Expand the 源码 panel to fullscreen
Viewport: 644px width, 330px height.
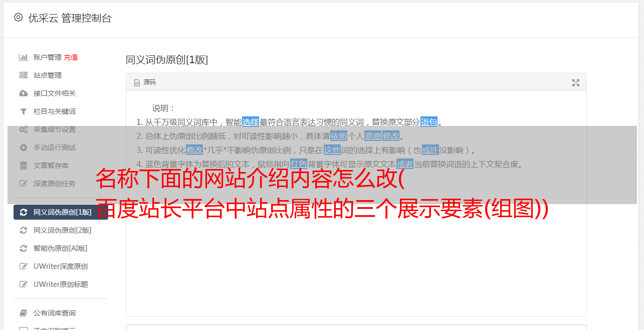pyautogui.click(x=576, y=83)
